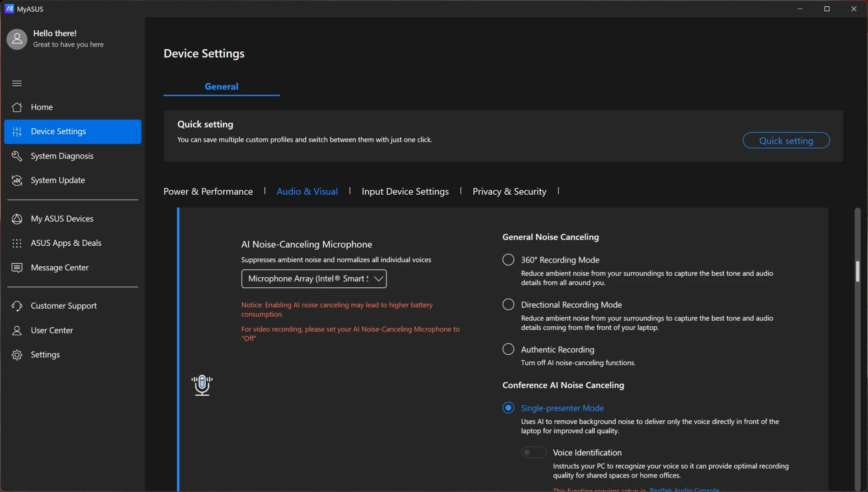Screen dimensions: 868x492
Task: Open Customer Support label
Action: 64,306
